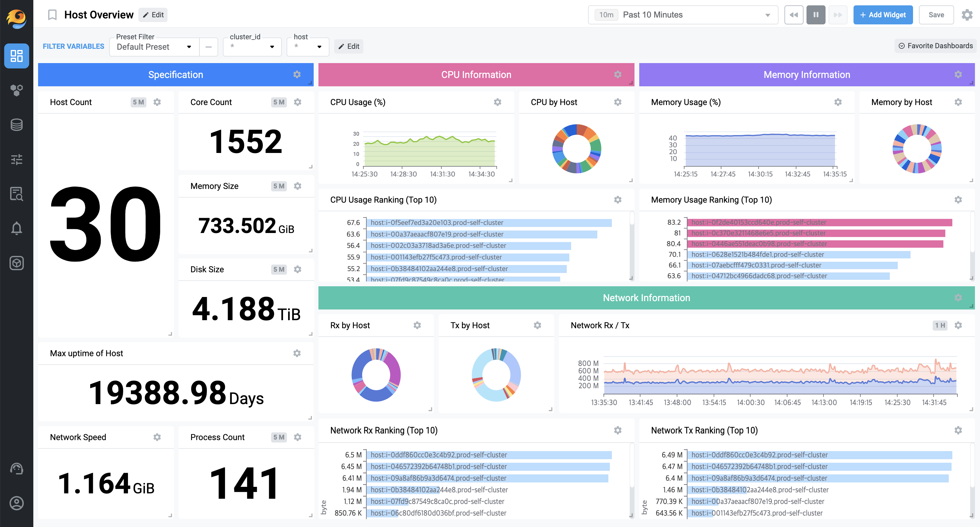Pause the live dashboard refresh

point(816,15)
